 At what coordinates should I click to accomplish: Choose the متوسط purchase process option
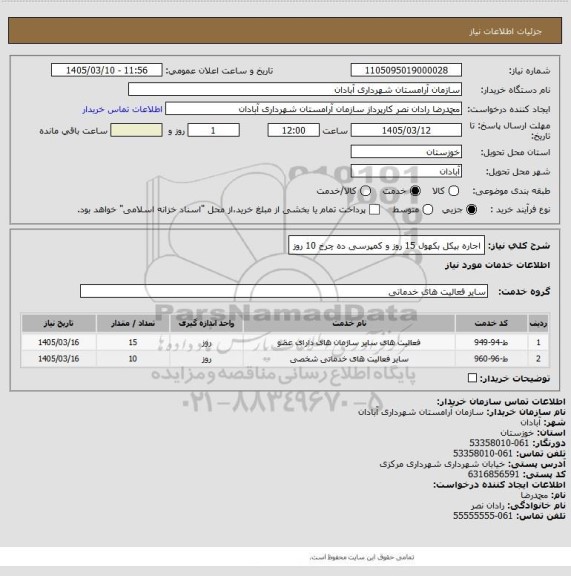pyautogui.click(x=428, y=209)
